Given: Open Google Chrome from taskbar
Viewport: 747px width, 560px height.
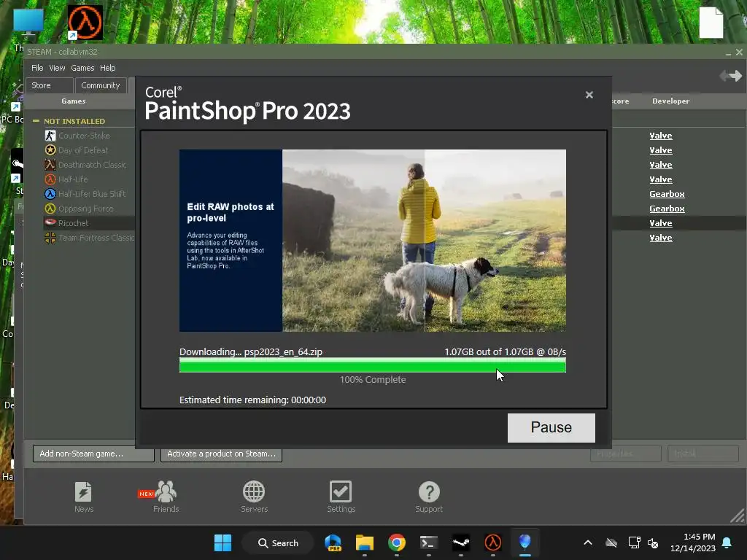Looking at the screenshot, I should [x=396, y=542].
